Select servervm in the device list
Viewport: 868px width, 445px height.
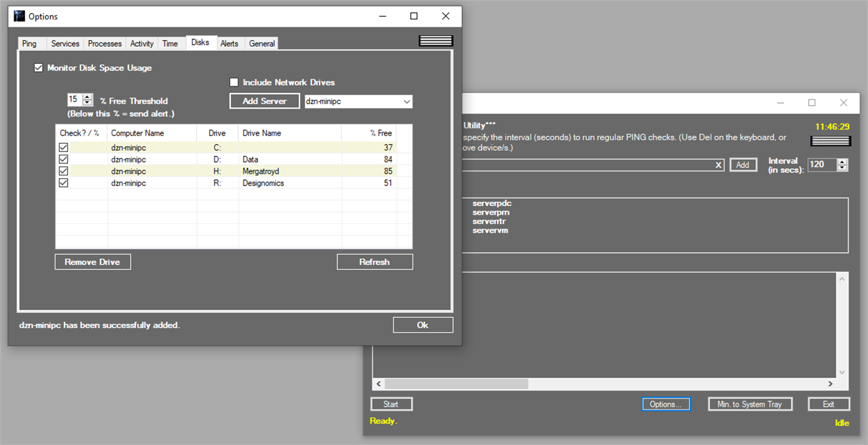[x=490, y=231]
